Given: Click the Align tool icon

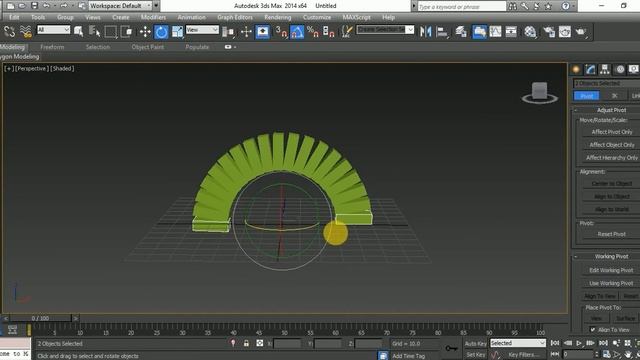Looking at the screenshot, I should (x=442, y=31).
